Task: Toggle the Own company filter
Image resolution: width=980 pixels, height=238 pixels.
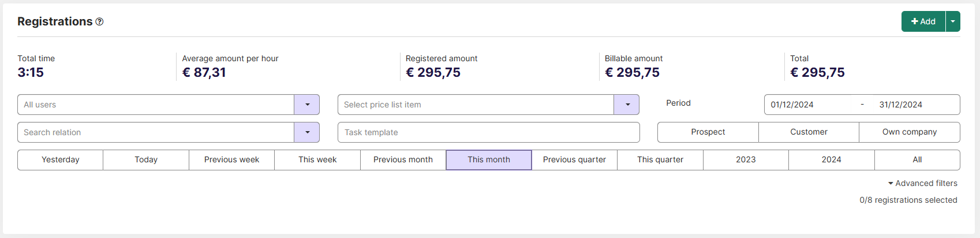Action: click(910, 132)
